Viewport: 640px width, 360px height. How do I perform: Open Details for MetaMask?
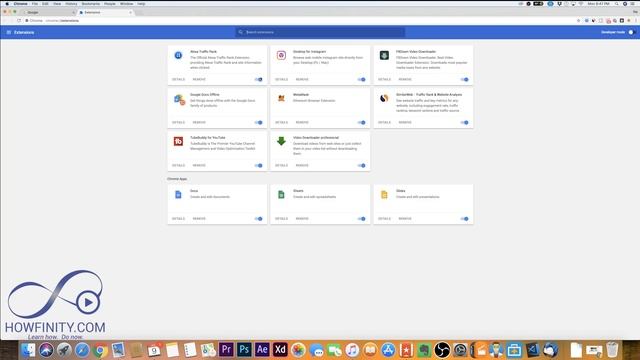click(x=281, y=122)
